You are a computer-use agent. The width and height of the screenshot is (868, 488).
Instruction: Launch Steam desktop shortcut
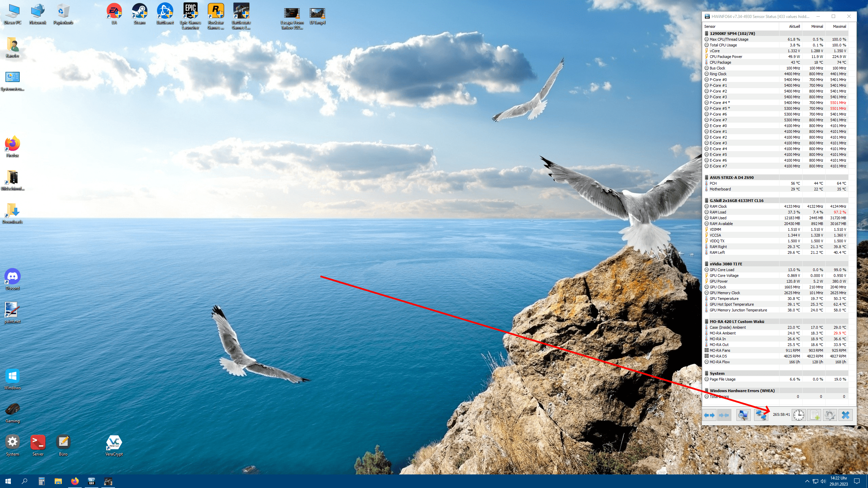pyautogui.click(x=139, y=14)
